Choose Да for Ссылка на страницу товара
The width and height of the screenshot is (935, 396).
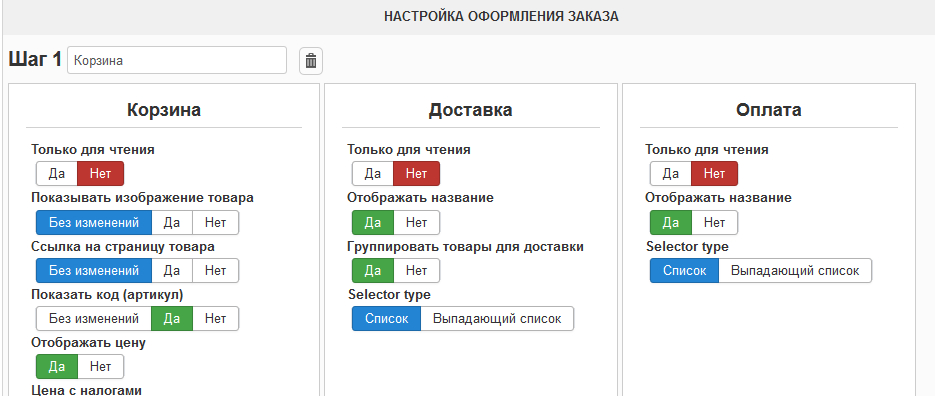click(x=172, y=270)
